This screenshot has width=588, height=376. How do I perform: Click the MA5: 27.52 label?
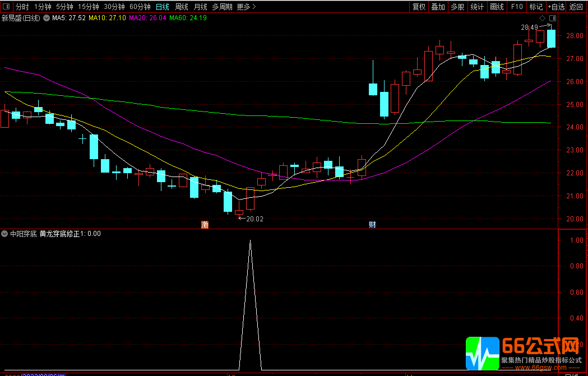click(69, 17)
